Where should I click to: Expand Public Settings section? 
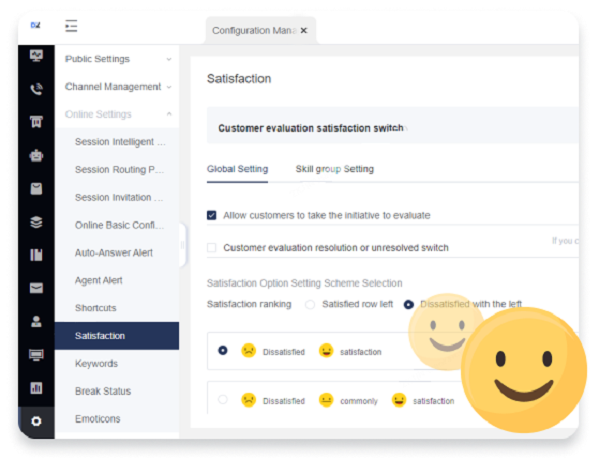[118, 59]
